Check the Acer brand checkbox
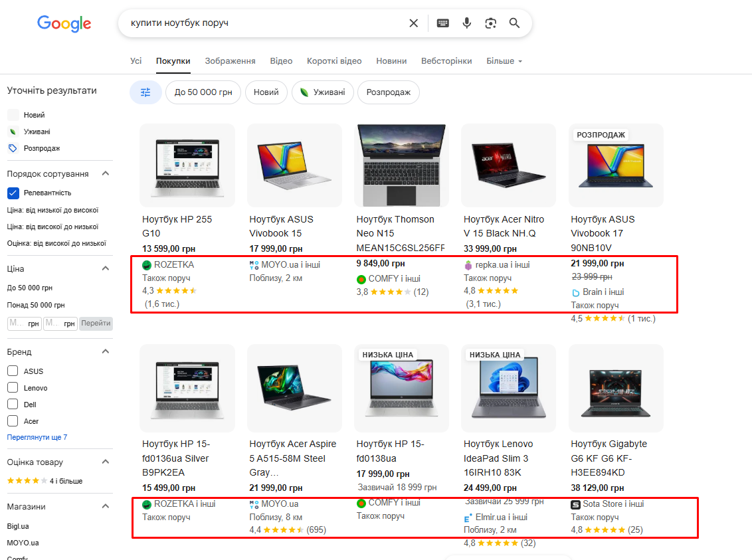Image resolution: width=752 pixels, height=560 pixels. point(13,421)
